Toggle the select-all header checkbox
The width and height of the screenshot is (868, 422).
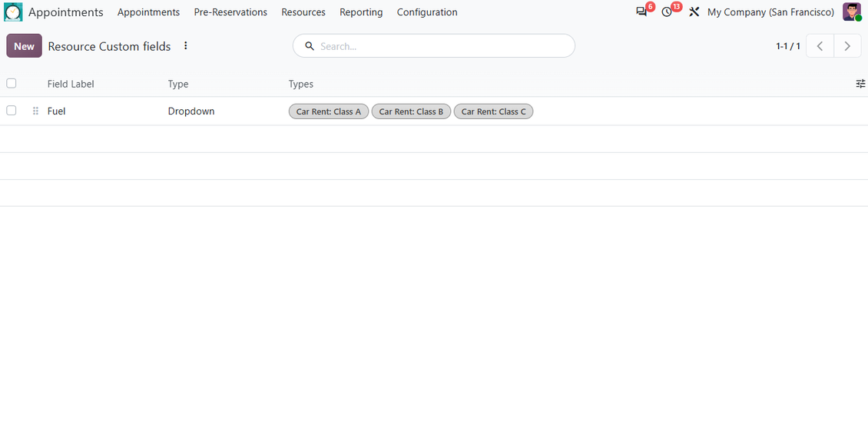pyautogui.click(x=11, y=84)
